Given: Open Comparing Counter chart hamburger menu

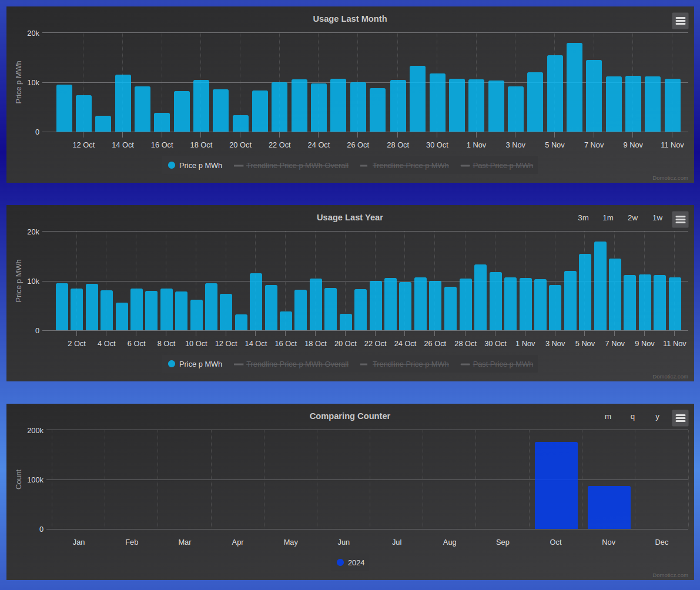Looking at the screenshot, I should (681, 418).
